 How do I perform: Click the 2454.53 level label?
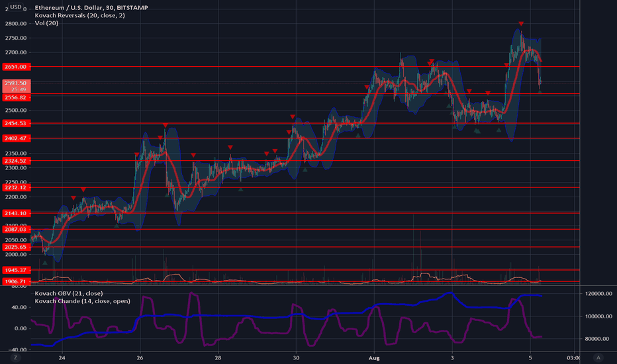click(16, 123)
